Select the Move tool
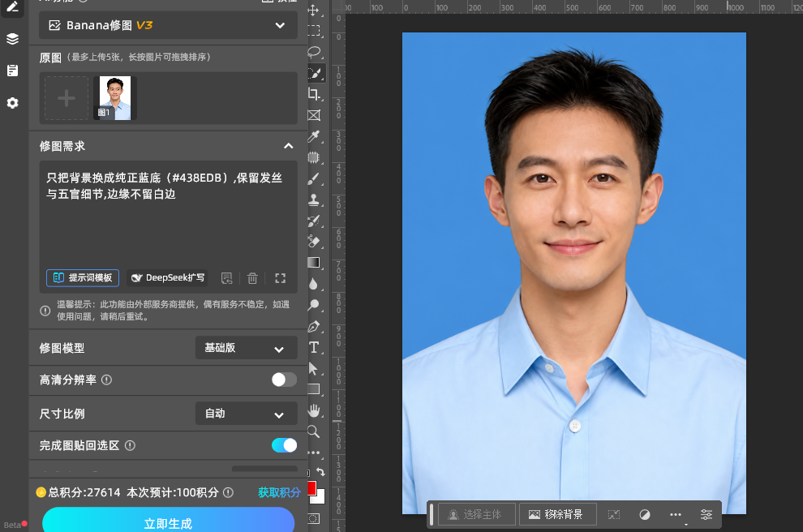Image resolution: width=803 pixels, height=532 pixels. coord(313,11)
